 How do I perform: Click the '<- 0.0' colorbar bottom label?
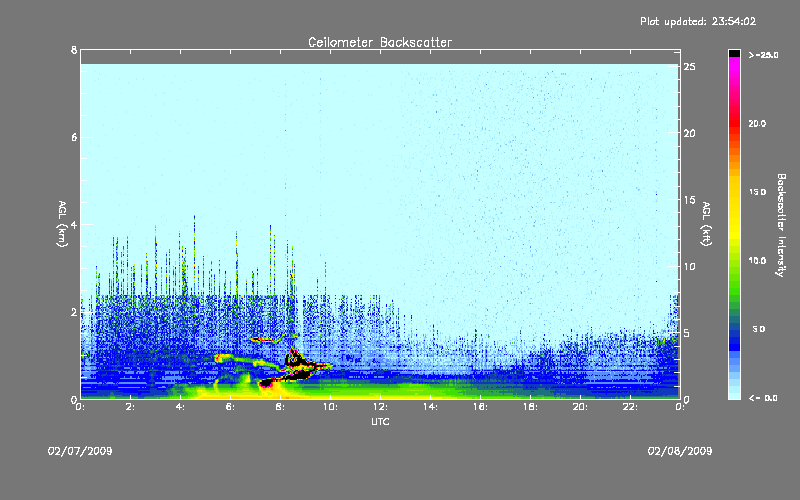click(763, 398)
